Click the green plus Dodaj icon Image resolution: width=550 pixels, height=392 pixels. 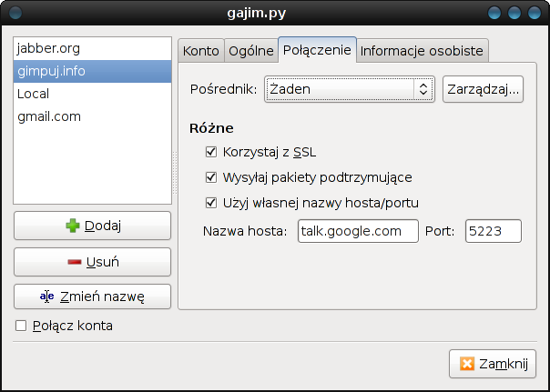click(x=73, y=226)
